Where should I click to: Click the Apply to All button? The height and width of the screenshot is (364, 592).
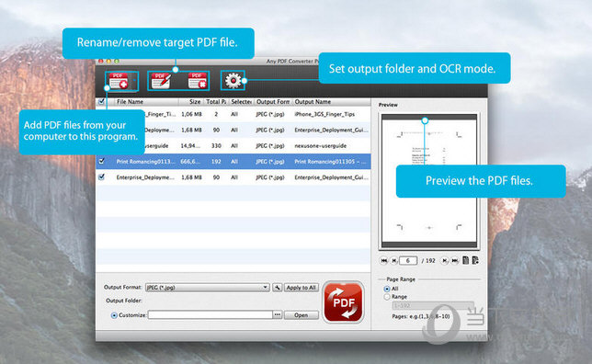[x=301, y=288]
